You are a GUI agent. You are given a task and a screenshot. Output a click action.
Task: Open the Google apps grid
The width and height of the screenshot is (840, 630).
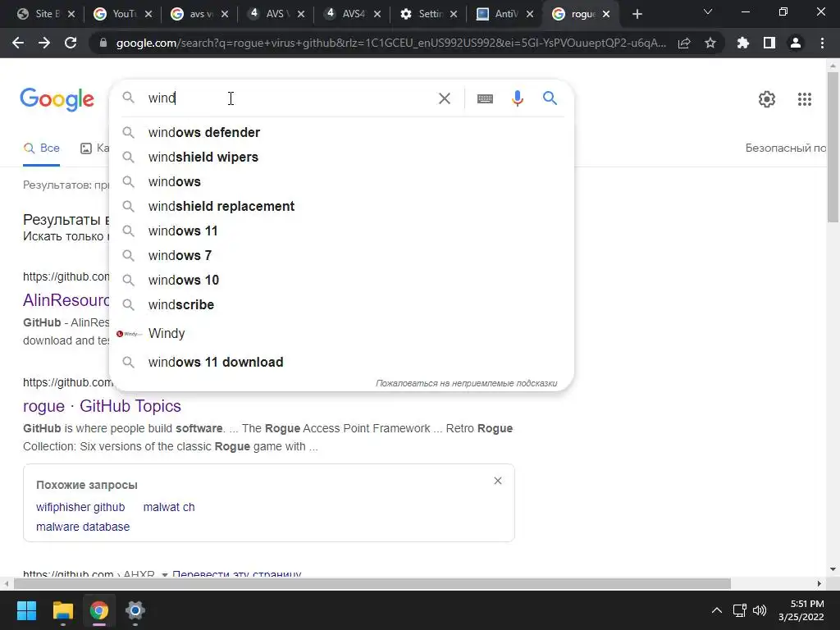(x=804, y=99)
